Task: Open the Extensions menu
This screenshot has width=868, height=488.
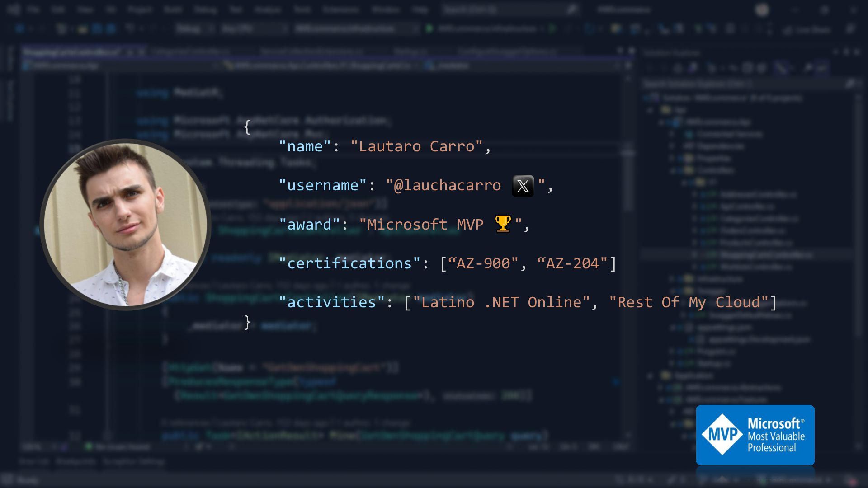Action: point(340,9)
